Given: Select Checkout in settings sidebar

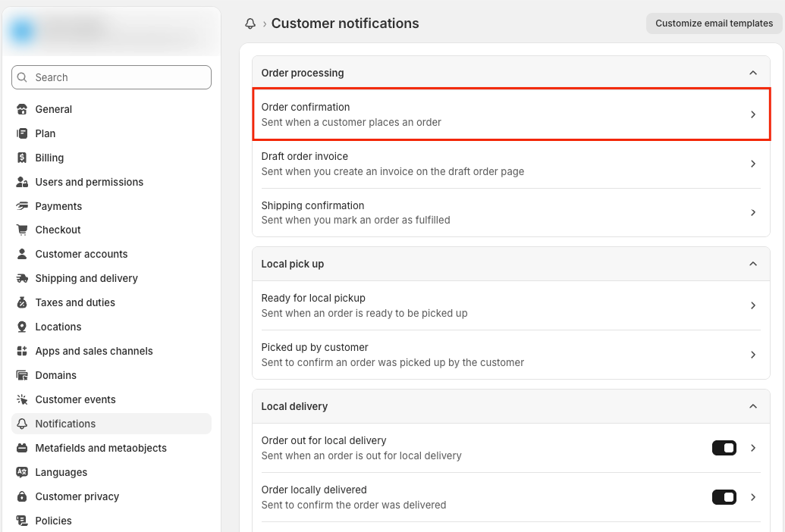Looking at the screenshot, I should 111,230.
